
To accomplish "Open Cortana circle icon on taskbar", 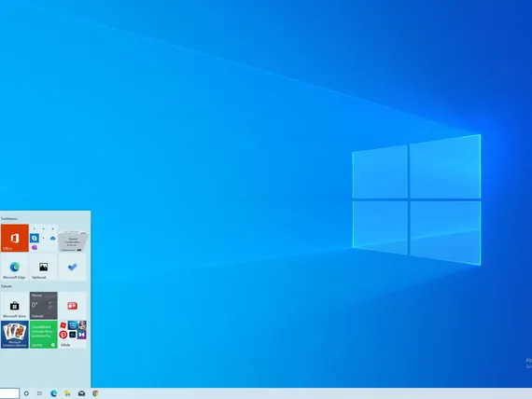I will click(x=26, y=393).
